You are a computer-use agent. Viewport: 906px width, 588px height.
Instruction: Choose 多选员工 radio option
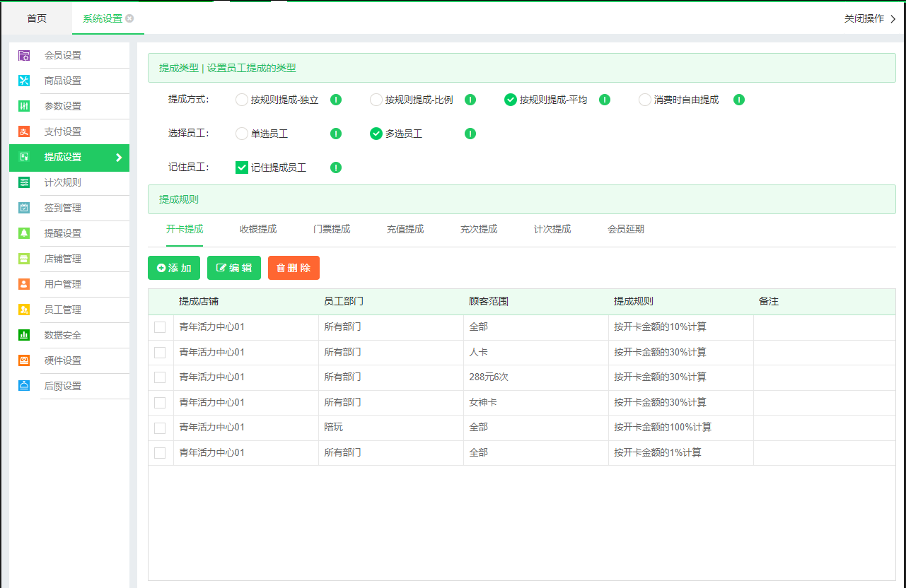[x=376, y=134]
